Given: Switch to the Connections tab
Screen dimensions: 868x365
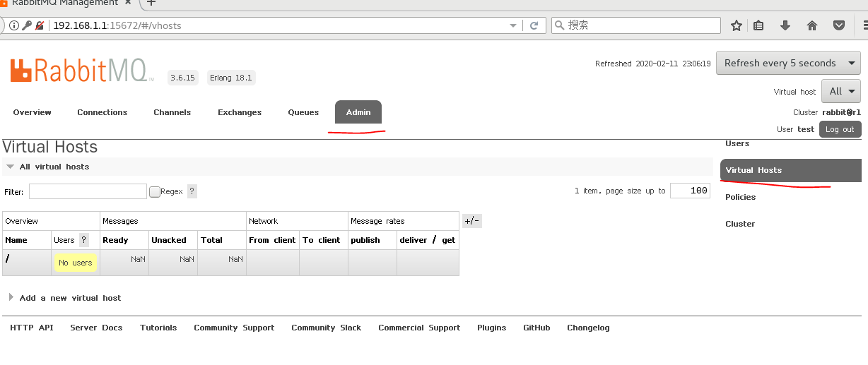Looking at the screenshot, I should (102, 112).
